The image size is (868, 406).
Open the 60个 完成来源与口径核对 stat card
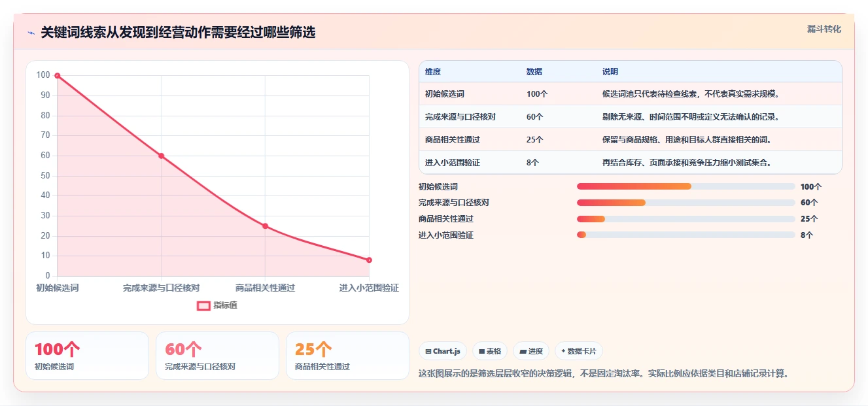[217, 356]
